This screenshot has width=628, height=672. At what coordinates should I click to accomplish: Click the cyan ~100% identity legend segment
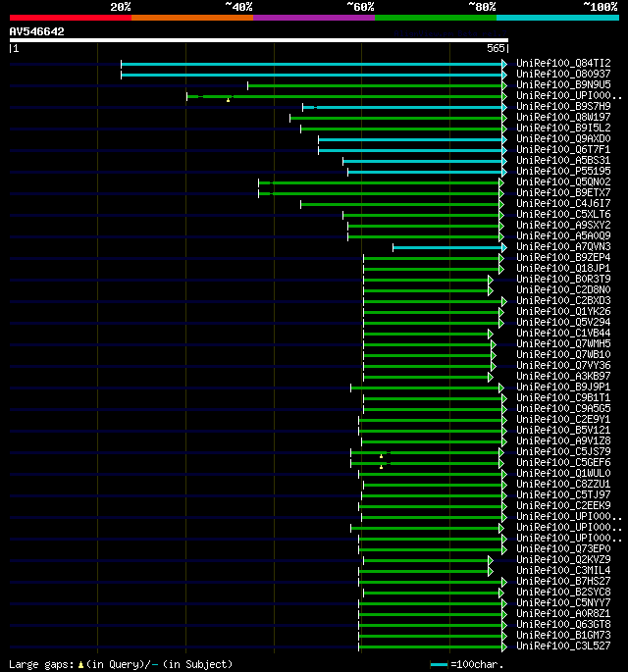557,18
